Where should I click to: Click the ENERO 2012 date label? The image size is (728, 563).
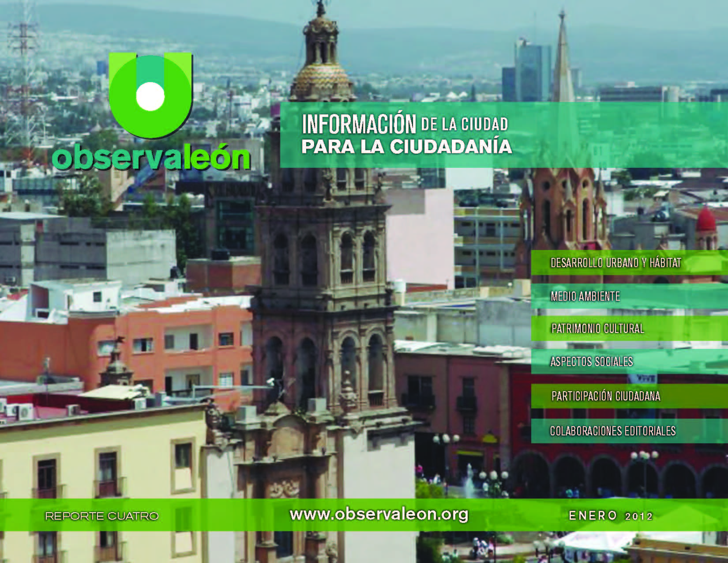(611, 516)
